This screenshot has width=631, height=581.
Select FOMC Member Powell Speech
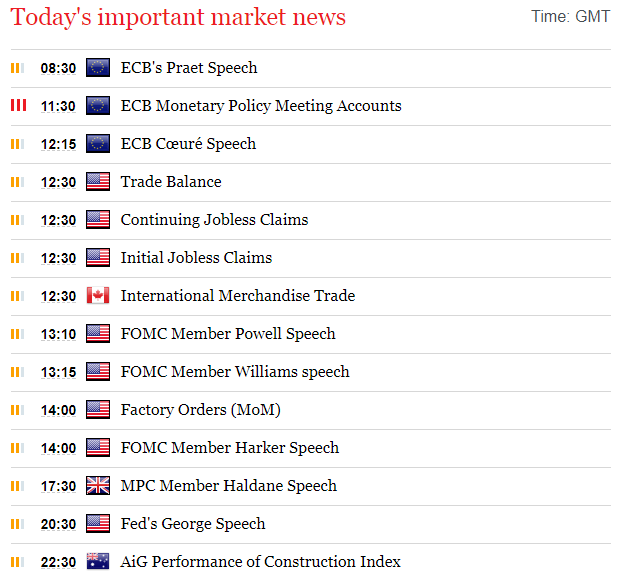pyautogui.click(x=228, y=334)
